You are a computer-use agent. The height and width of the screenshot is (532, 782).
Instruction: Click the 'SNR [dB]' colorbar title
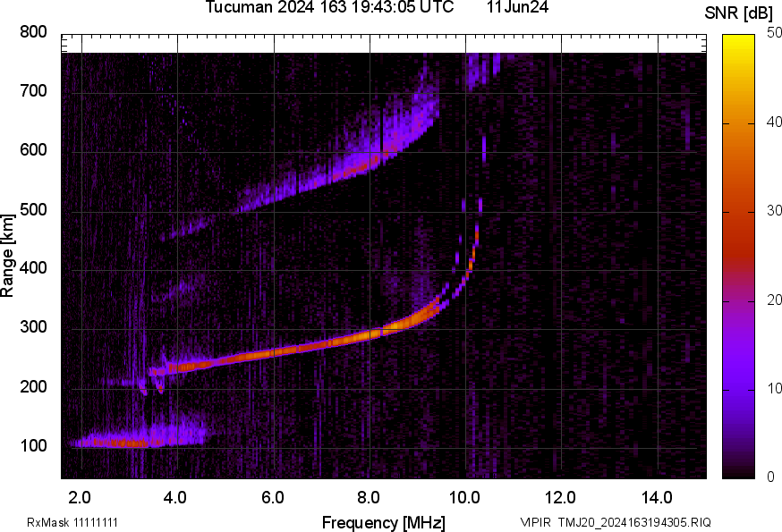(739, 13)
